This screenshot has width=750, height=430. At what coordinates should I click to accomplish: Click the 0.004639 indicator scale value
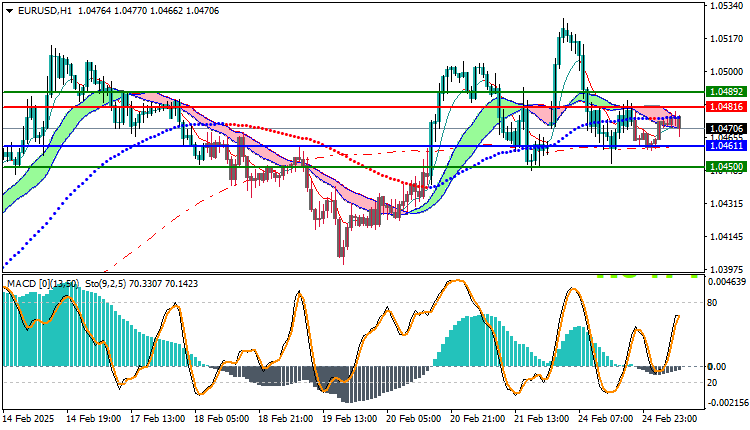pos(727,282)
